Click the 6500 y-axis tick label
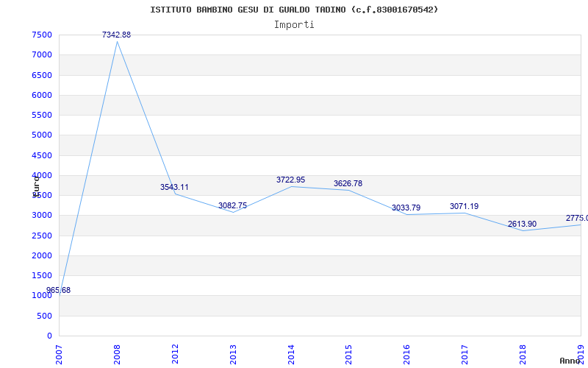The image size is (588, 368). [42, 75]
